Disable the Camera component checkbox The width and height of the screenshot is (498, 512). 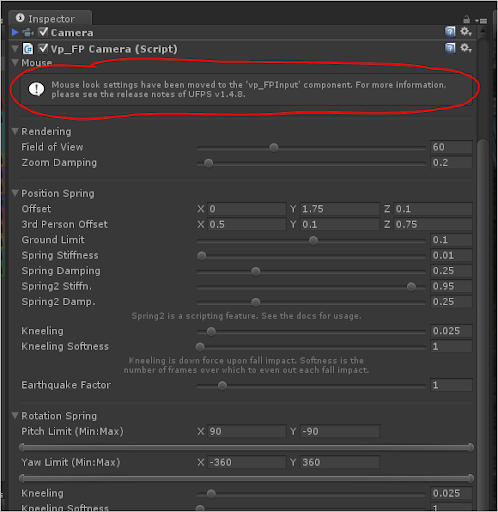click(x=43, y=32)
